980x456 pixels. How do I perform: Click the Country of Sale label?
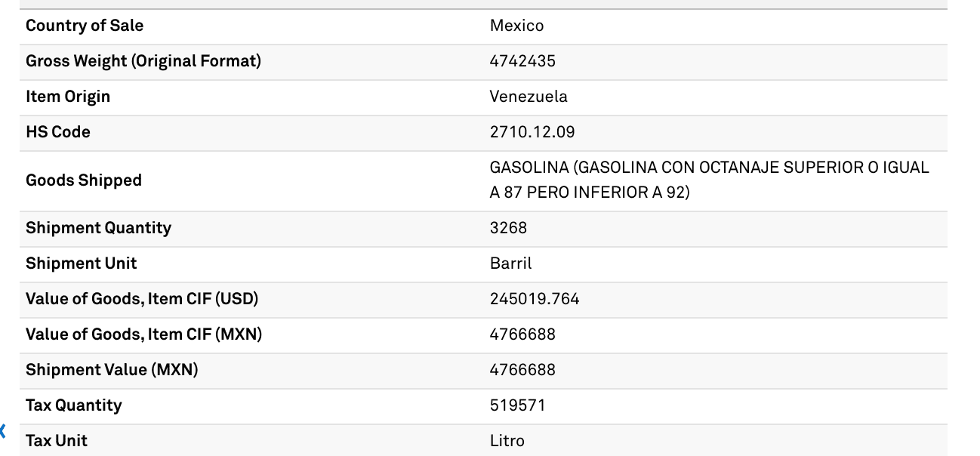(85, 26)
